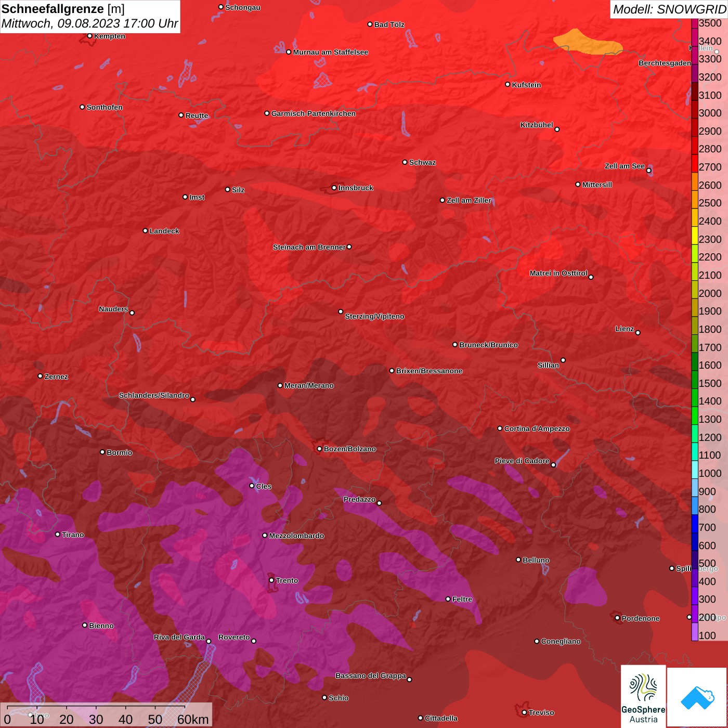Click the Kempten city marker
This screenshot has height=728, width=728.
89,36
